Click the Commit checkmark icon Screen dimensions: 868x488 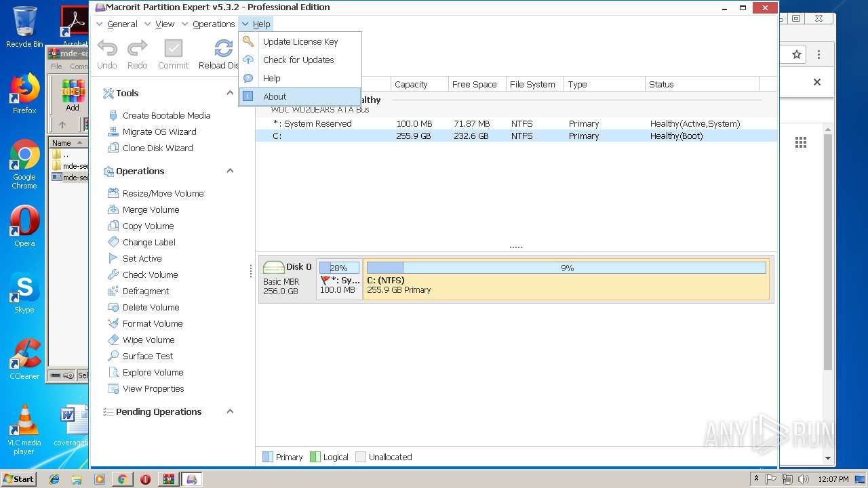pos(174,48)
